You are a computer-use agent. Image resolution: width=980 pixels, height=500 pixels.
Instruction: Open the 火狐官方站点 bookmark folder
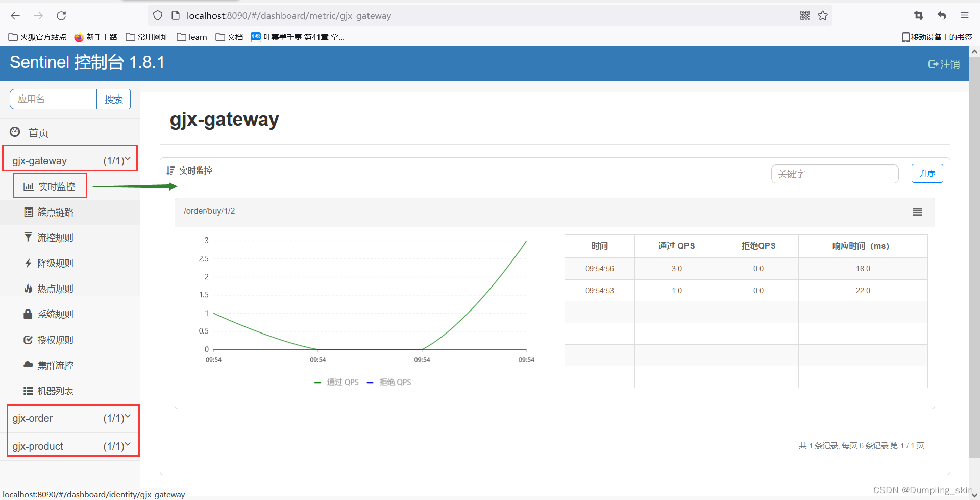pos(37,37)
